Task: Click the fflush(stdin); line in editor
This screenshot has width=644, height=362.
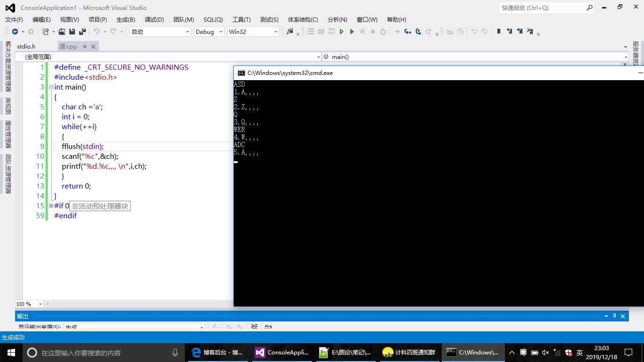Action: point(83,146)
